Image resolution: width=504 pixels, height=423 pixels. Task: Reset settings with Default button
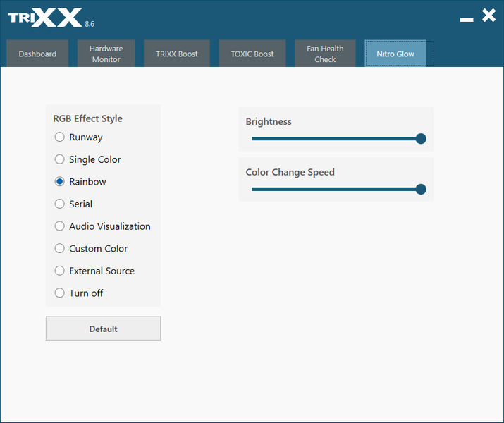(x=103, y=329)
